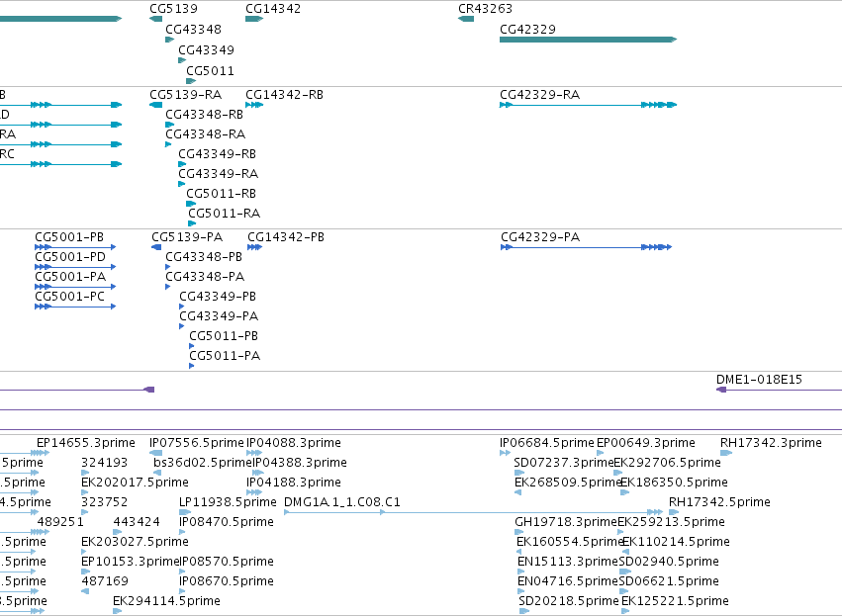The image size is (842, 616).
Task: Select EST EK202017.5prime
Action: [135, 483]
